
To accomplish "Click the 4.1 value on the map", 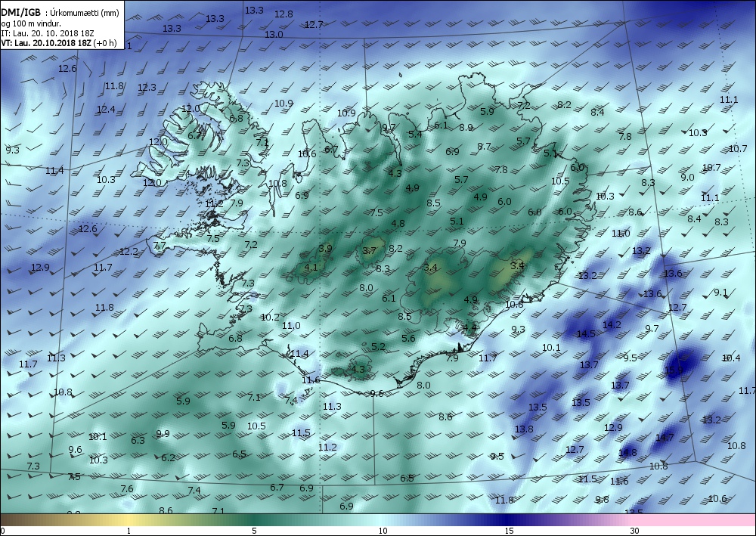I will [x=311, y=267].
